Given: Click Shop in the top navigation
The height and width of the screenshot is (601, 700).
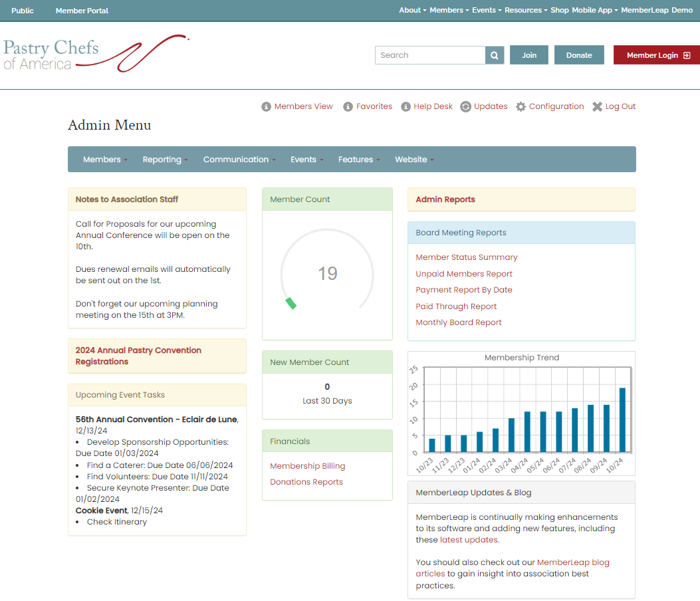Looking at the screenshot, I should tap(559, 10).
